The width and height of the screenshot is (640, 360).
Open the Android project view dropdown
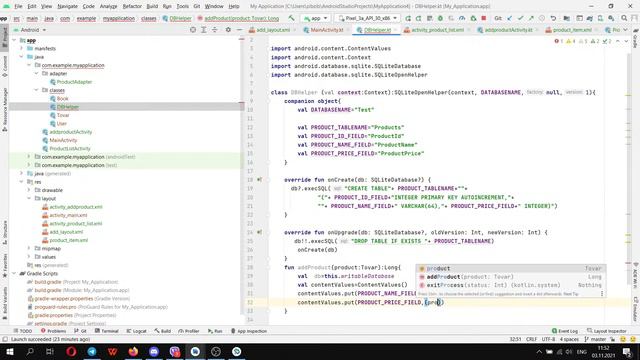(30, 30)
